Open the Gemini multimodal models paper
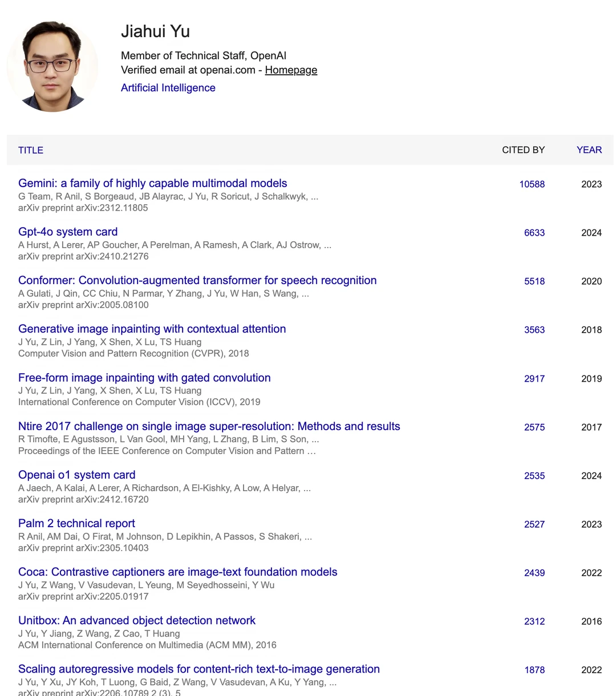This screenshot has height=696, width=616. point(152,183)
